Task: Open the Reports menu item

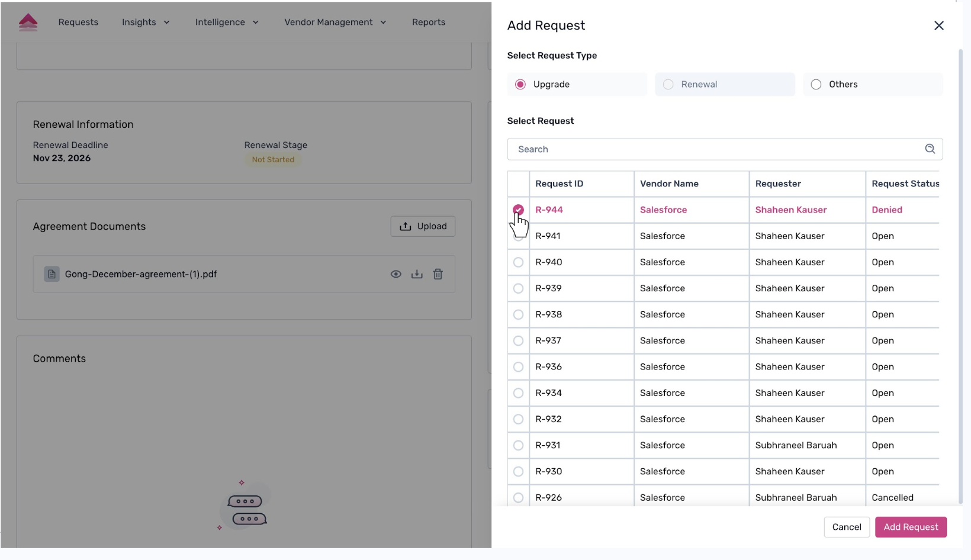Action: 428,22
